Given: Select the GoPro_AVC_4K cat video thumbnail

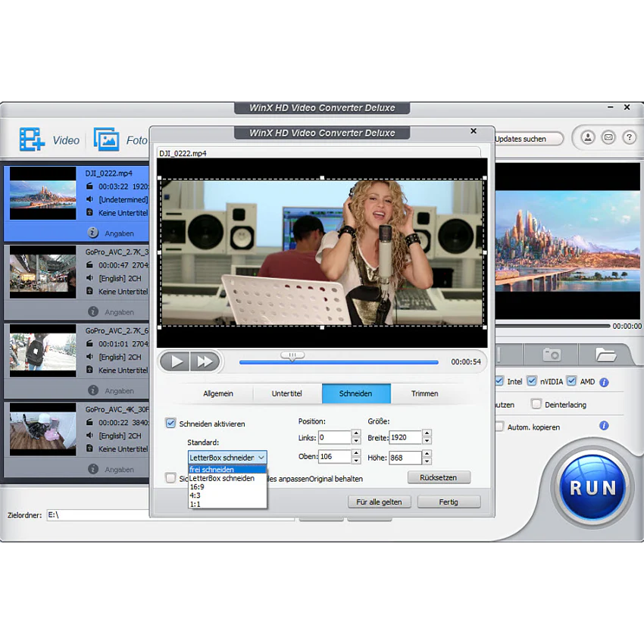Looking at the screenshot, I should (42, 429).
